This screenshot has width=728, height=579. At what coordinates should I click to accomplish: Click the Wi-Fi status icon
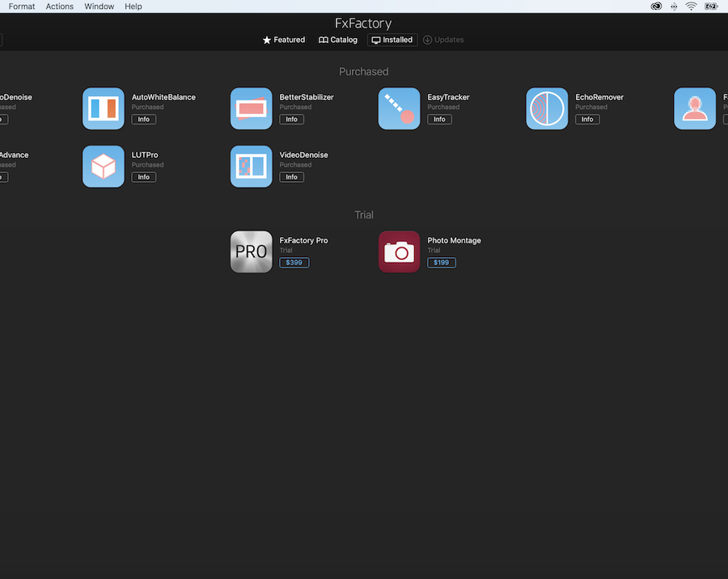[x=692, y=6]
